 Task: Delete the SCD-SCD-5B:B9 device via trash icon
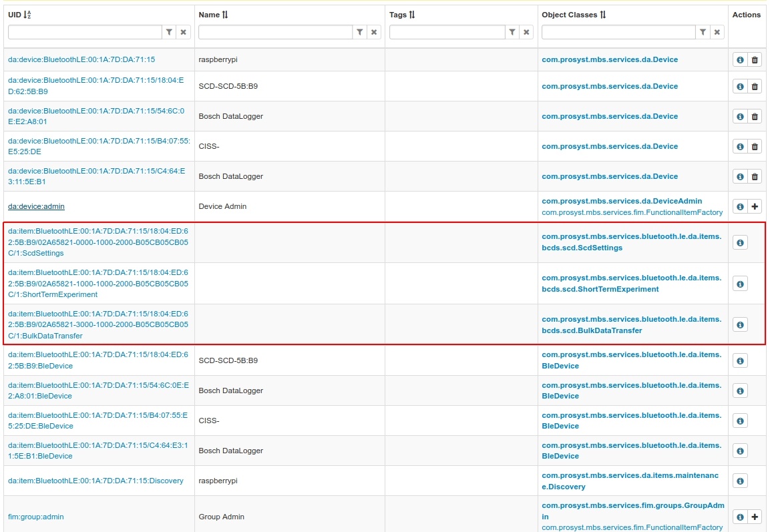(x=755, y=86)
